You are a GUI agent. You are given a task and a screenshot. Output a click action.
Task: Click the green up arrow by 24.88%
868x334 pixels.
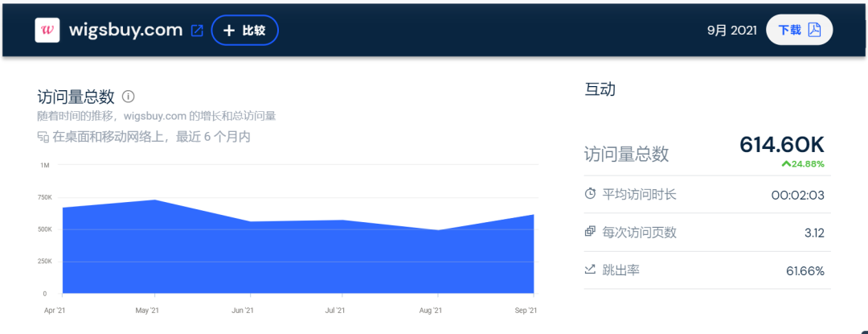click(x=786, y=164)
